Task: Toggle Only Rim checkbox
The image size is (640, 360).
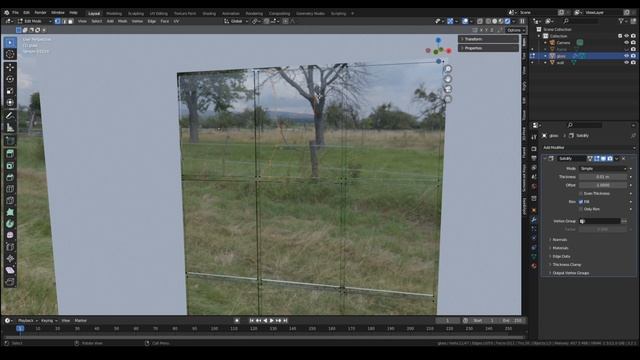Action: click(x=581, y=209)
